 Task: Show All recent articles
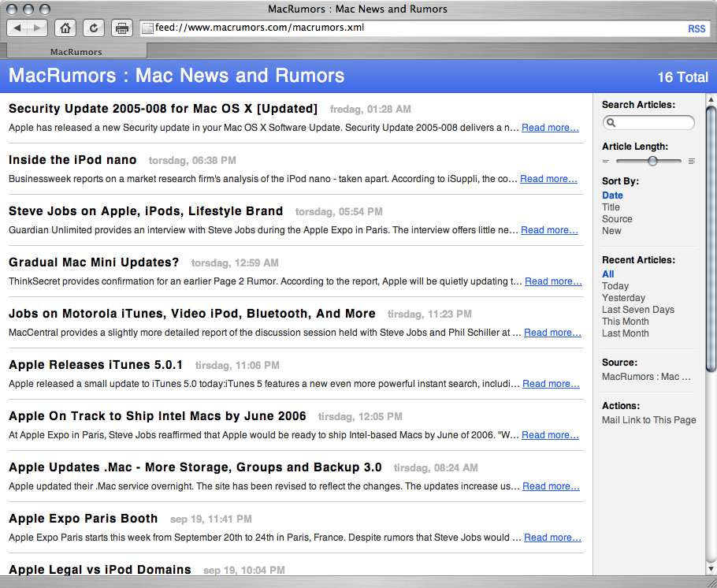(x=607, y=274)
